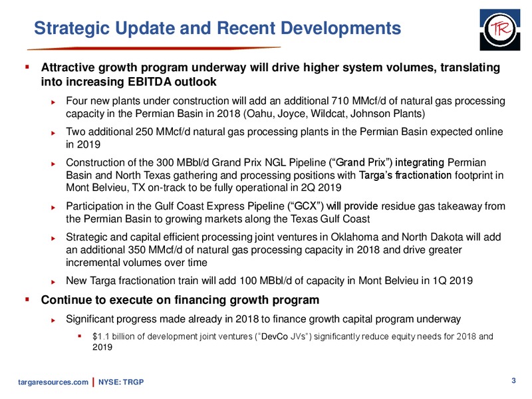The height and width of the screenshot is (399, 532).
Task: Click the 'incremental volumes over time' line
Action: click(x=136, y=263)
